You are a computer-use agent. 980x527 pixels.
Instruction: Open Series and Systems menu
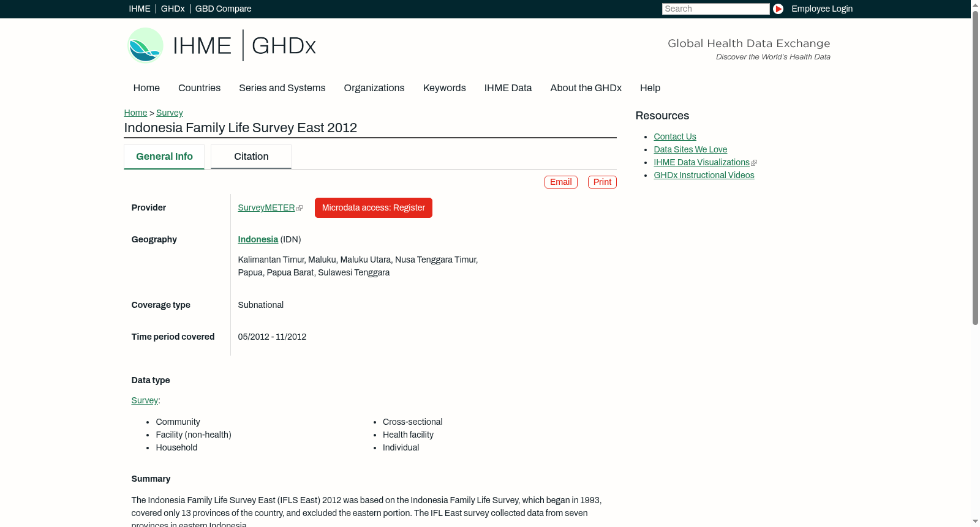pyautogui.click(x=282, y=88)
